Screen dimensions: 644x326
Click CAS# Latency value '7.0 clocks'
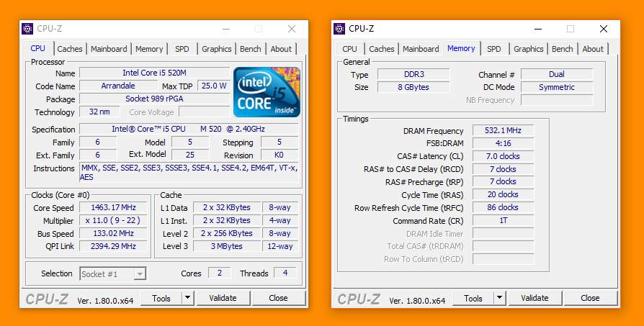[x=503, y=156]
